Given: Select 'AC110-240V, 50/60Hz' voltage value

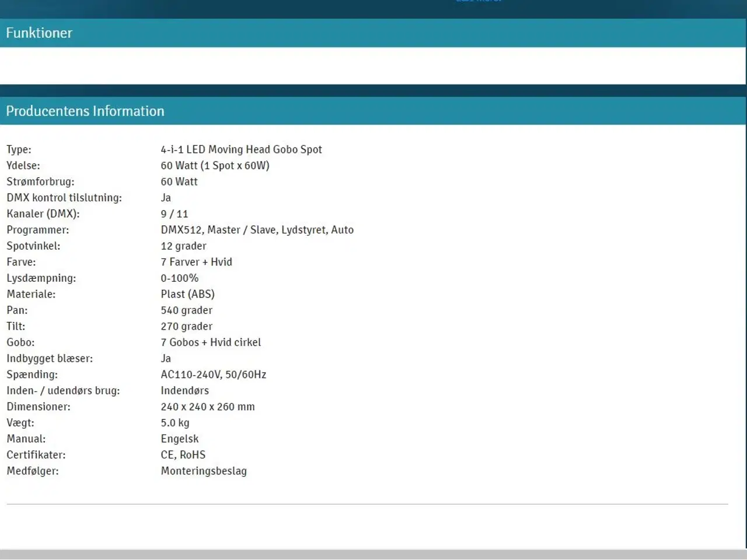Looking at the screenshot, I should tap(214, 374).
